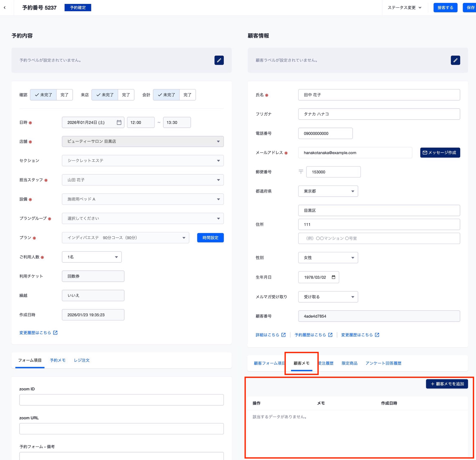Set 確認 status to 未完了
Viewport: 476px width, 460px height.
43,95
